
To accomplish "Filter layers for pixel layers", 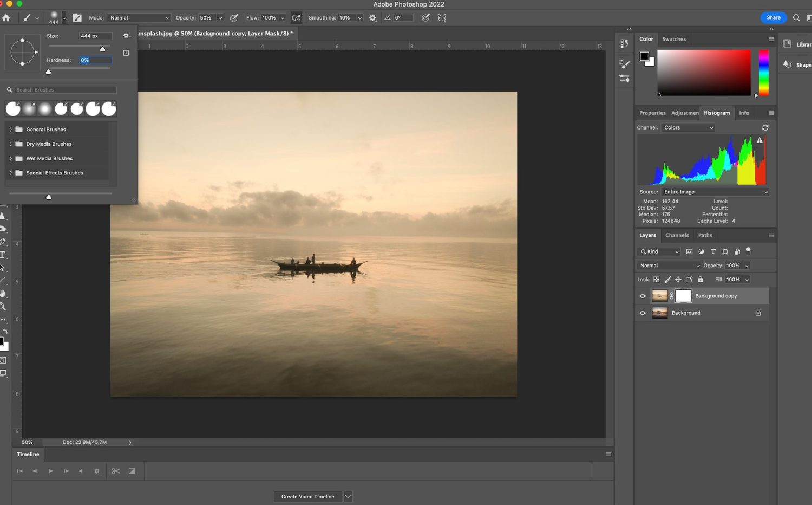I will tap(689, 251).
